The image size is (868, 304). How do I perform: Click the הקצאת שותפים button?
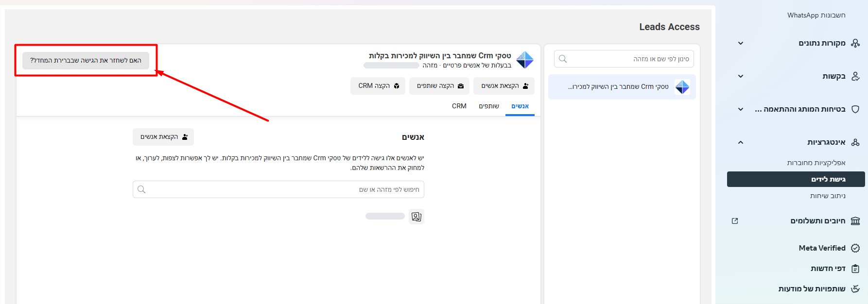point(439,86)
